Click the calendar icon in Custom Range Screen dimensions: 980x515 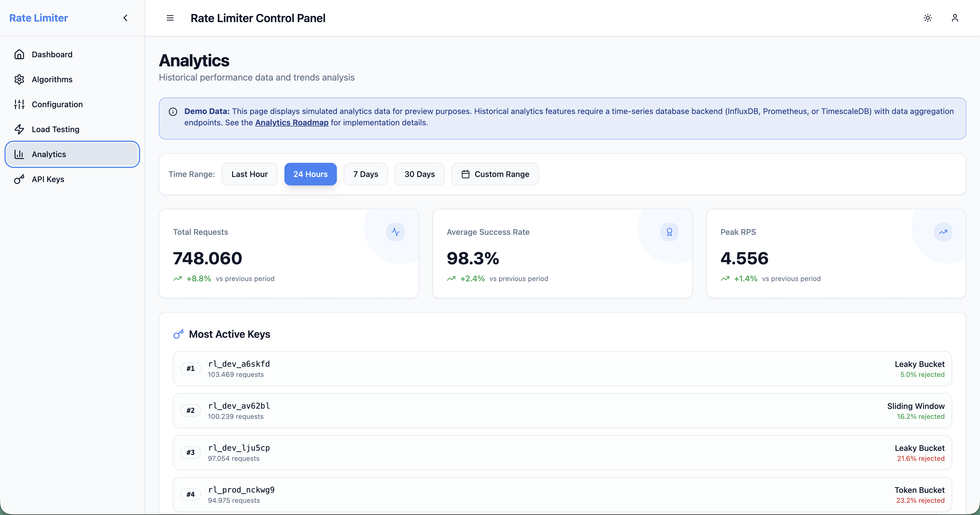click(x=465, y=174)
